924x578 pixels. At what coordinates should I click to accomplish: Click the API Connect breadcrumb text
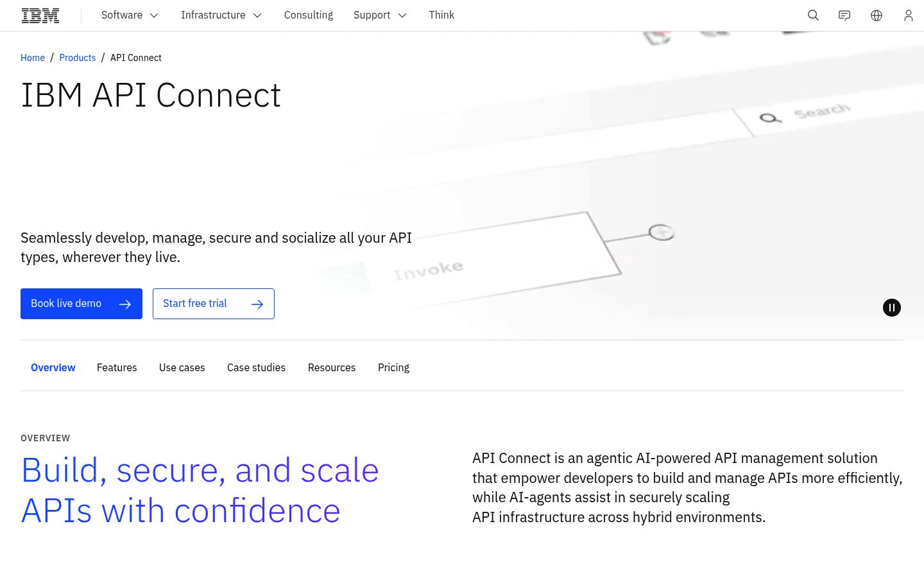(x=136, y=58)
